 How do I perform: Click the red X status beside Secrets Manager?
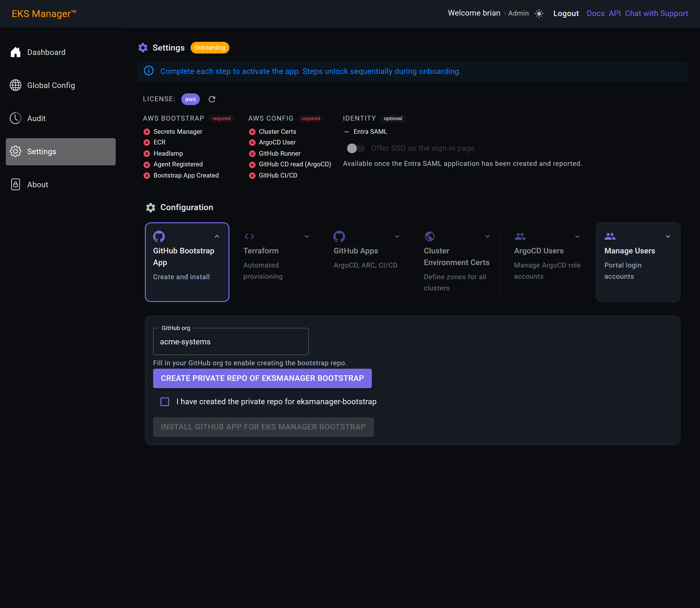(147, 132)
